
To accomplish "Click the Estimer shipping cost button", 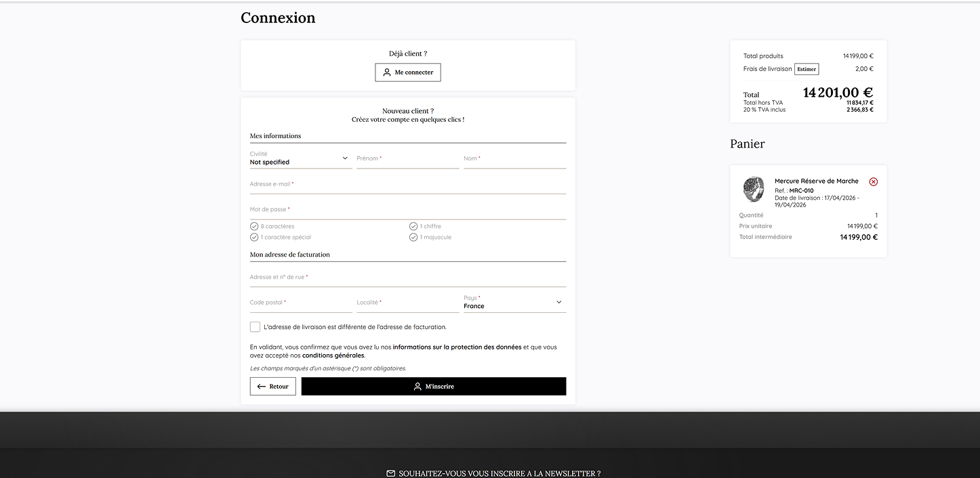I will [x=806, y=68].
